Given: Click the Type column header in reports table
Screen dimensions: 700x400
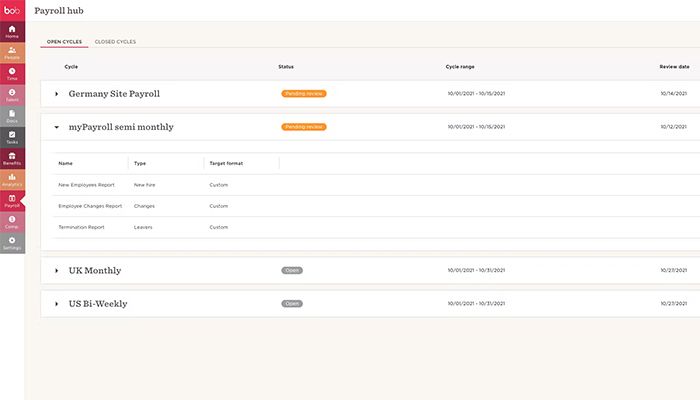Looking at the screenshot, I should 140,163.
